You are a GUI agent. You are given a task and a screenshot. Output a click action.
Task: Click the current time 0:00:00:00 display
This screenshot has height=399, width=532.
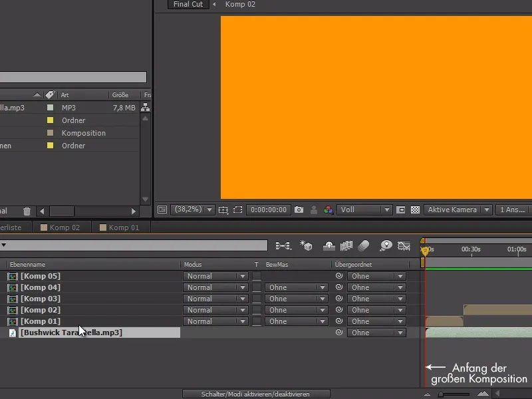[x=269, y=209]
